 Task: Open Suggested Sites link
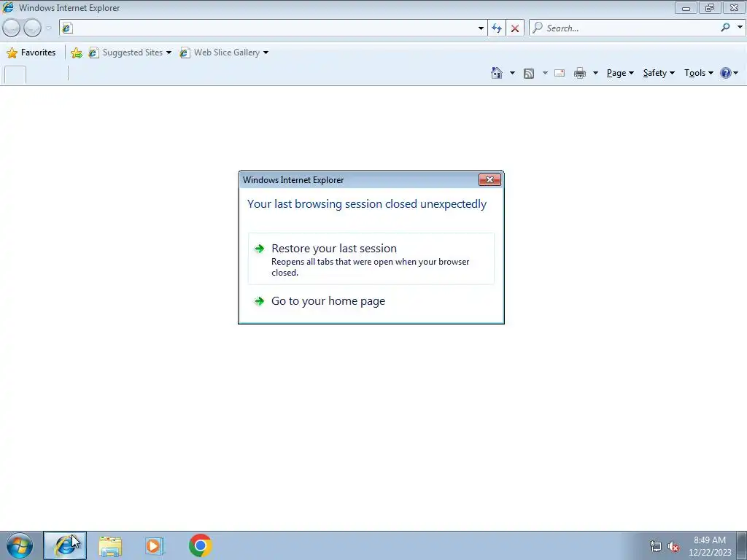(126, 52)
